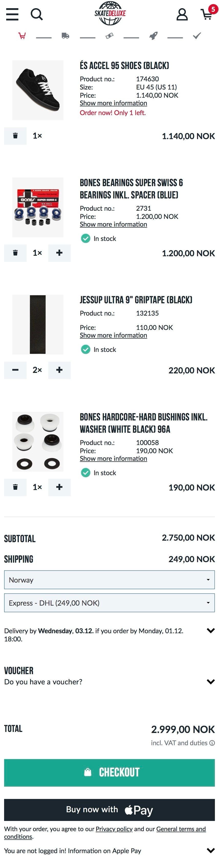Screen dimensions: 219x868
Task: Open the Norway country dropdown
Action: tap(109, 580)
